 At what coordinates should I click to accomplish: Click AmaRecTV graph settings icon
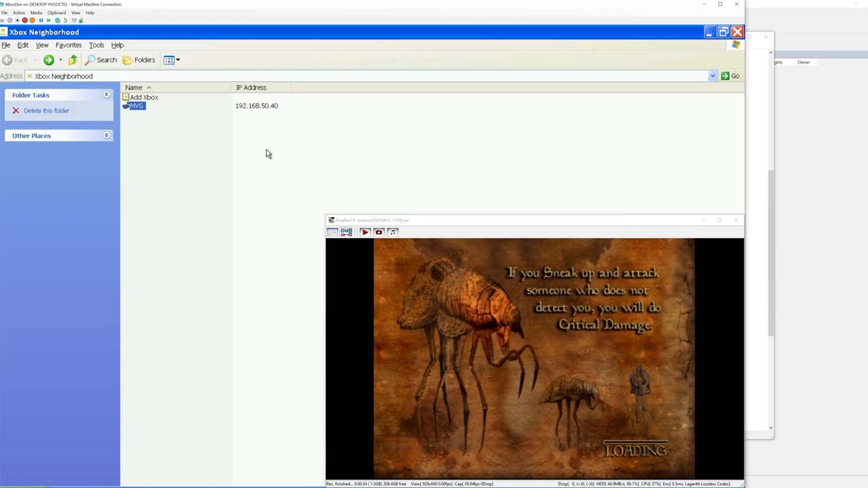[x=346, y=232]
